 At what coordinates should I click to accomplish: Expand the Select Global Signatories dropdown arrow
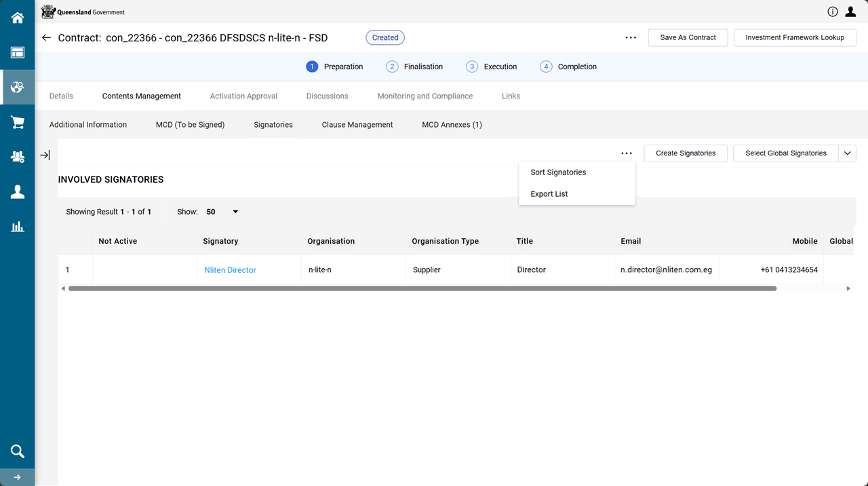[x=848, y=153]
